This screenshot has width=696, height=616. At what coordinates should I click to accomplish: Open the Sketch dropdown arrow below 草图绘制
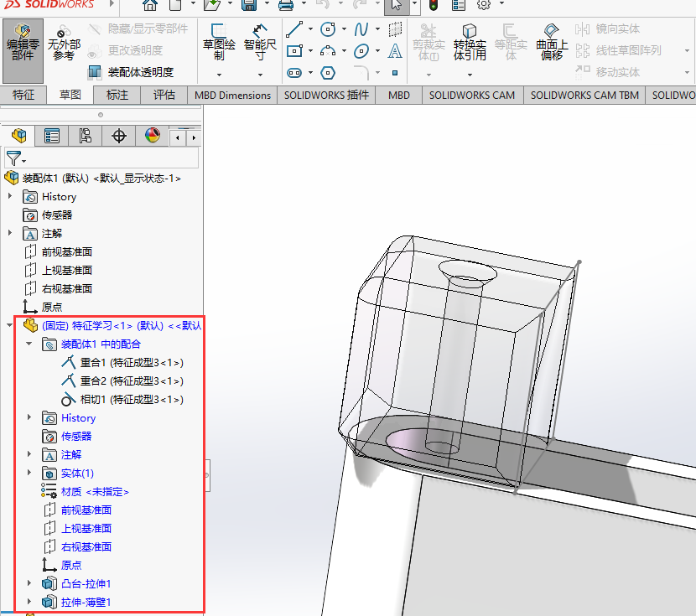click(x=219, y=75)
